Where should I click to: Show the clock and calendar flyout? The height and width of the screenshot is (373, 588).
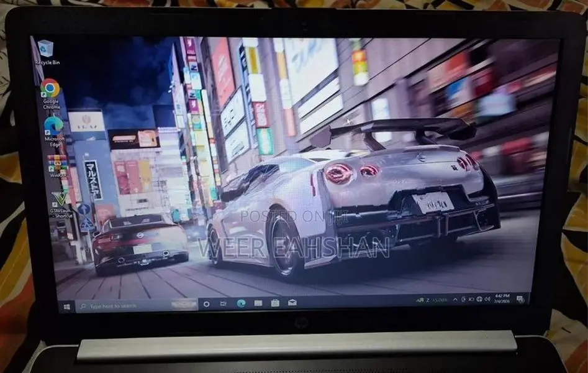(502, 299)
